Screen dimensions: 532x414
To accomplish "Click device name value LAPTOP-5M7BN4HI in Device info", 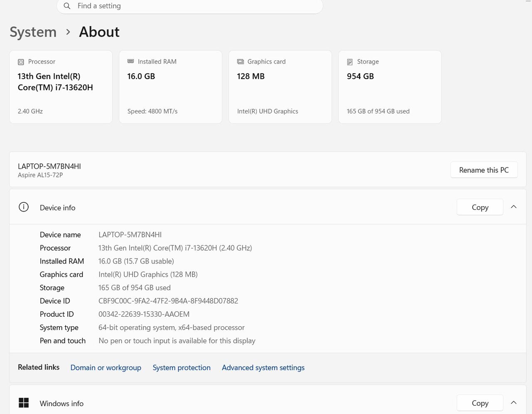I will [130, 235].
